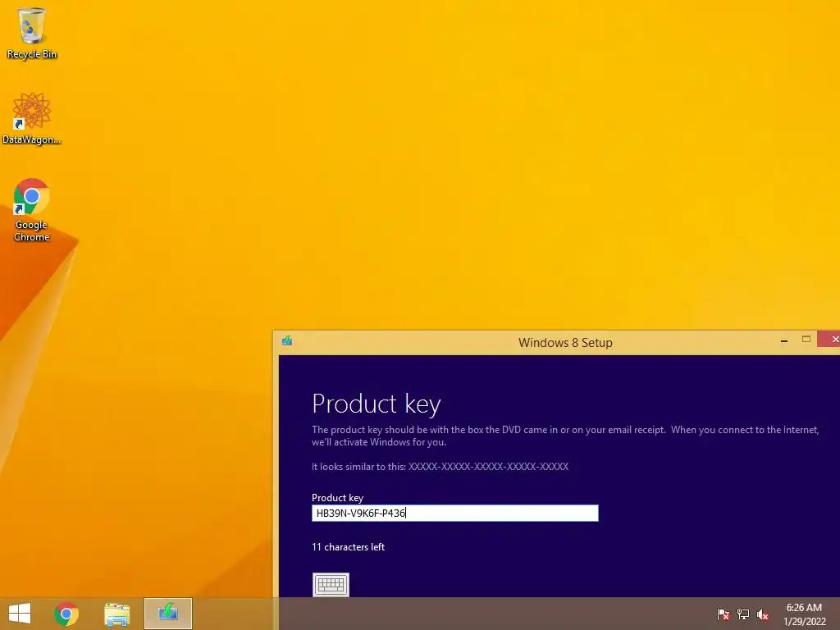Click the 'It looks similar to this' example text
The width and height of the screenshot is (840, 630).
[440, 467]
